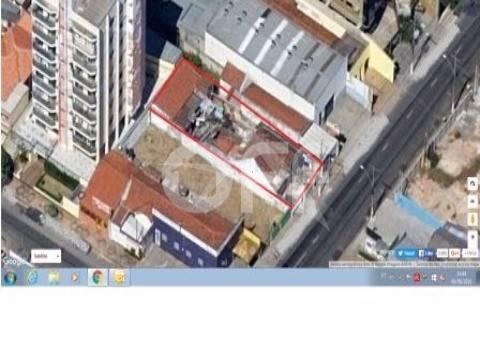Viewport: 480px width, 360px height.
Task: Open the yellow app icon beside Chrome
Action: click(x=119, y=277)
